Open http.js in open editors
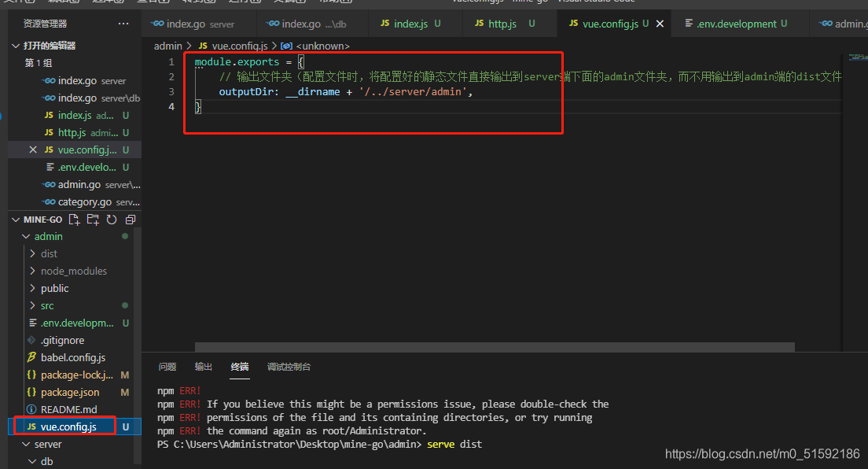 click(75, 132)
